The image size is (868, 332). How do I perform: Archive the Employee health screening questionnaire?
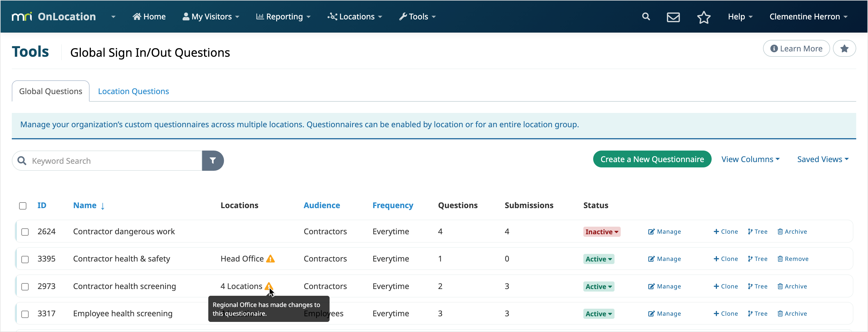792,313
